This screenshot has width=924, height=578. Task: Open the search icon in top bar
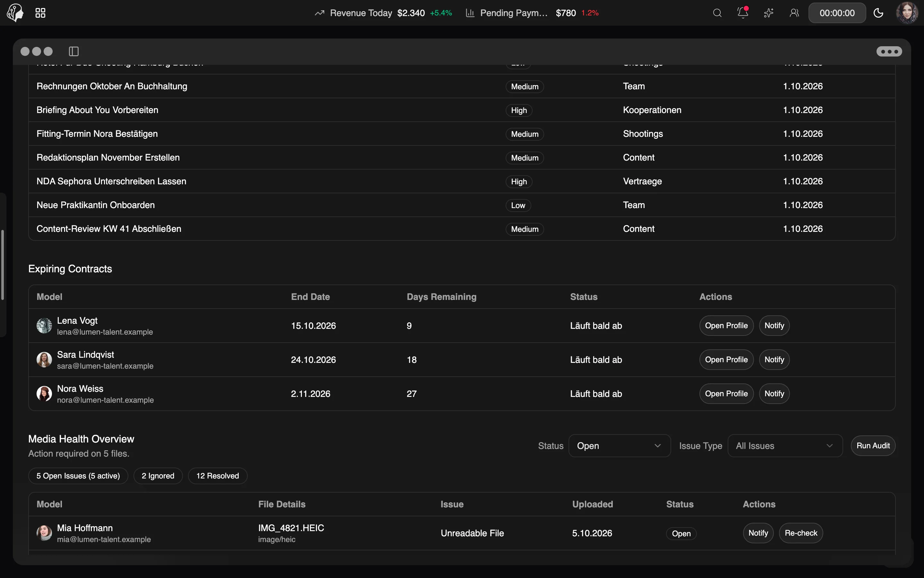tap(717, 13)
